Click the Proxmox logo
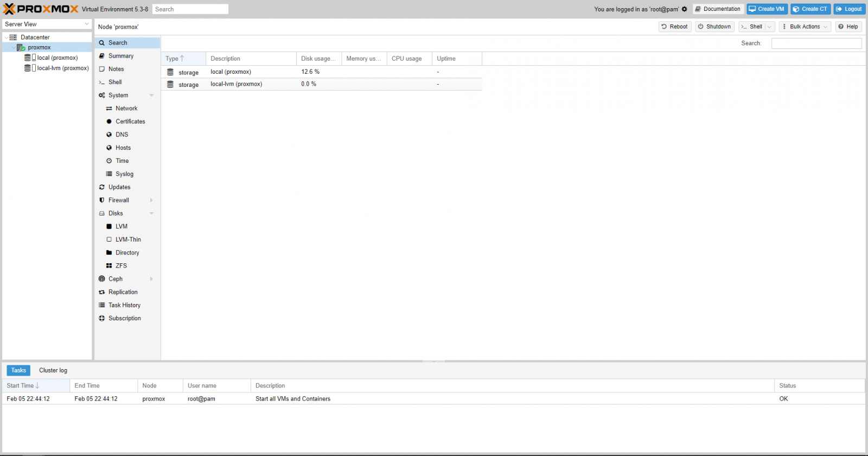This screenshot has width=868, height=456. pos(41,9)
